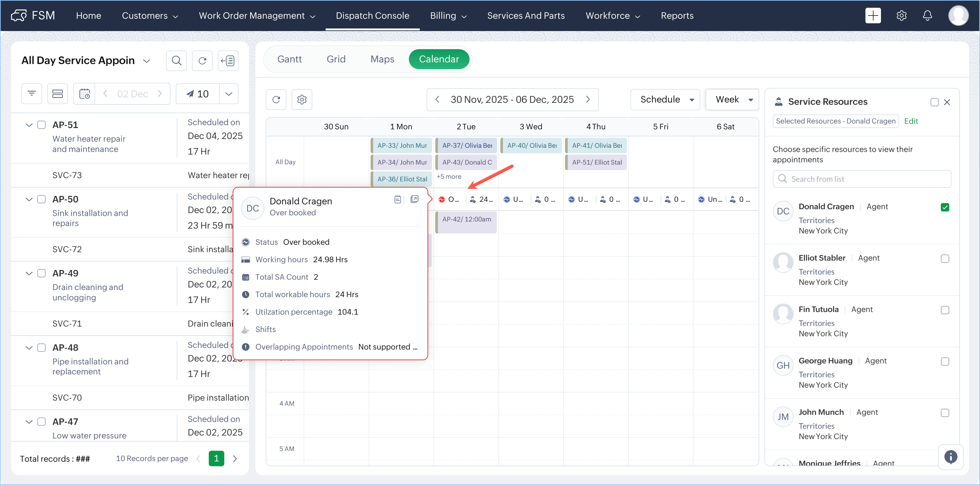The height and width of the screenshot is (485, 980).
Task: Refresh the service appointments list
Action: pyautogui.click(x=202, y=61)
